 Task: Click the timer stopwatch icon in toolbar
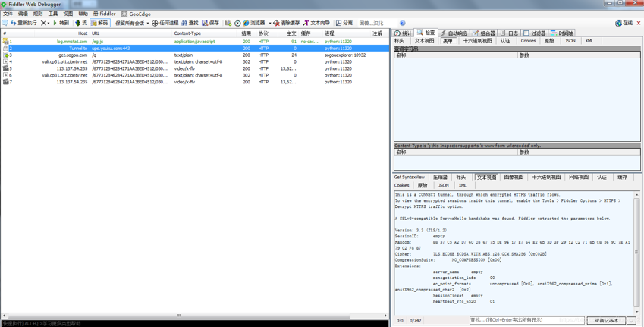pos(237,23)
